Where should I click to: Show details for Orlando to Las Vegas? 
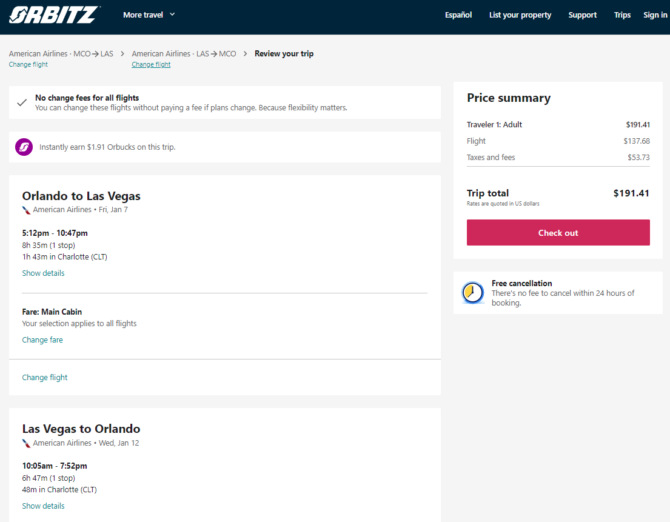coord(43,273)
